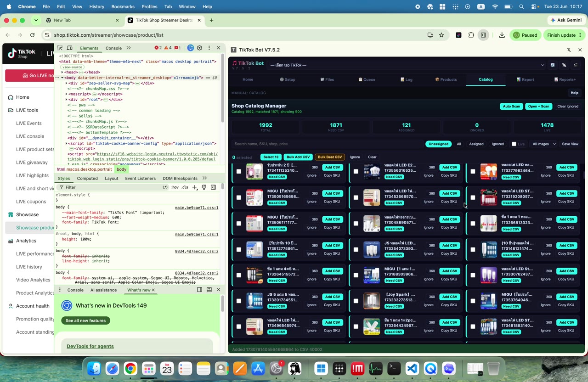Toggle the .cls element classes button
The height and width of the screenshot is (382, 588).
185,187
